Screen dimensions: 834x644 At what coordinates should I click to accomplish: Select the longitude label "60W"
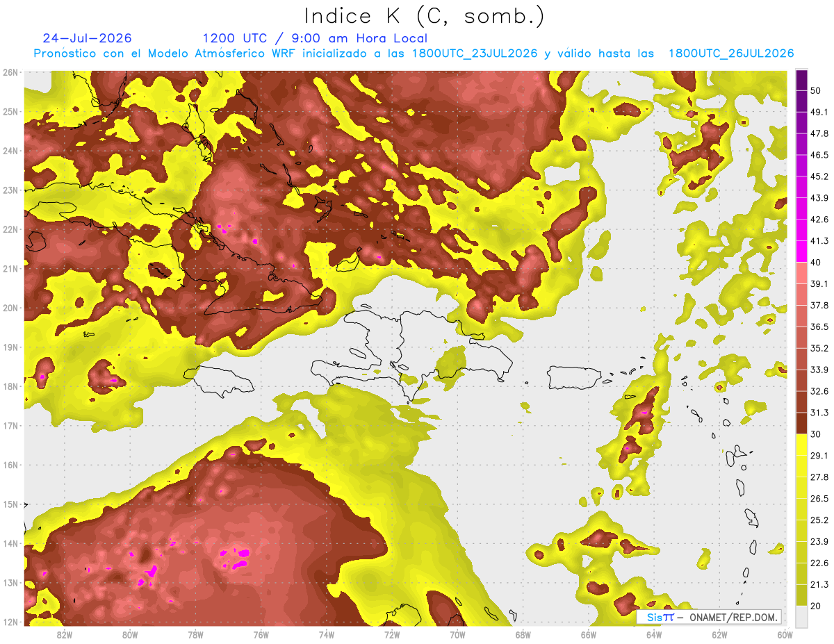(x=785, y=635)
